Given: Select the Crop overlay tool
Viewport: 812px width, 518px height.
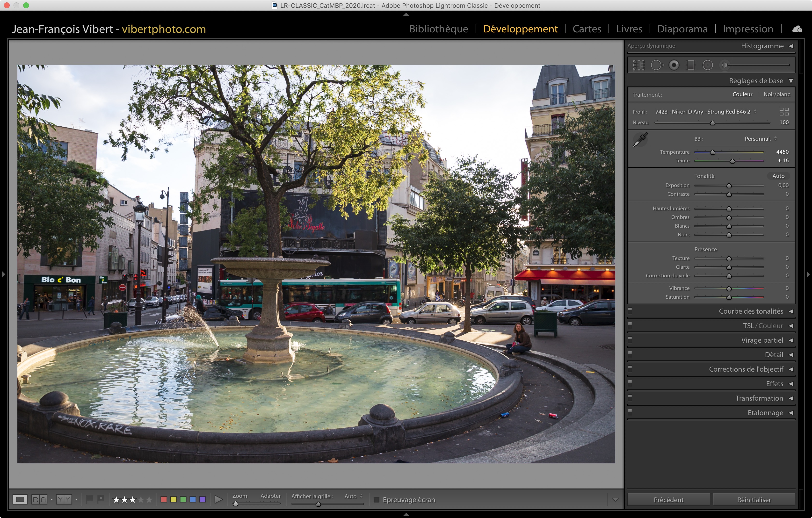Looking at the screenshot, I should pos(638,65).
